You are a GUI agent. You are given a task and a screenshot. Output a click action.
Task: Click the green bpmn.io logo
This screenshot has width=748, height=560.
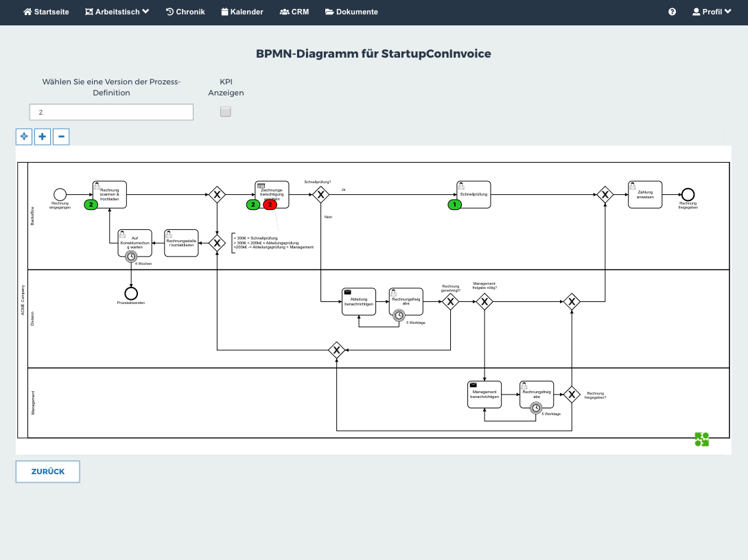click(701, 439)
